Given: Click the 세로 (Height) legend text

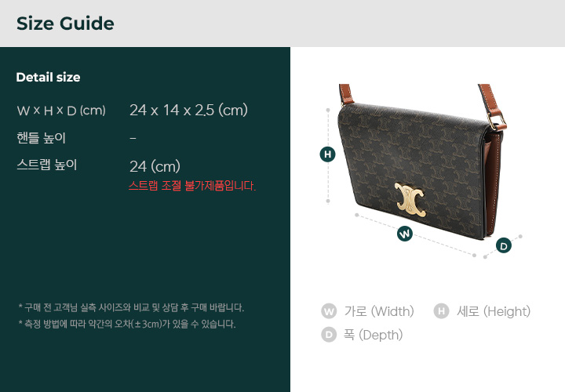Looking at the screenshot, I should pyautogui.click(x=494, y=311).
